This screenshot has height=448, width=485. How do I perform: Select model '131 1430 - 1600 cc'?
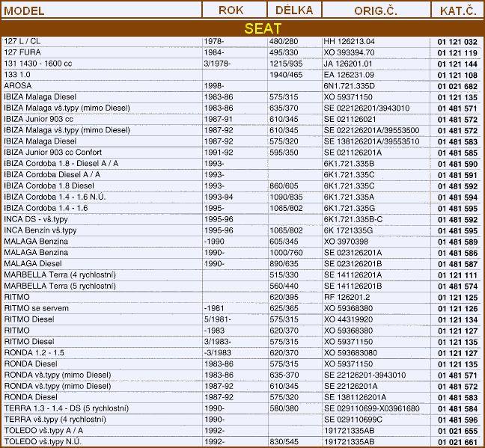(x=37, y=64)
